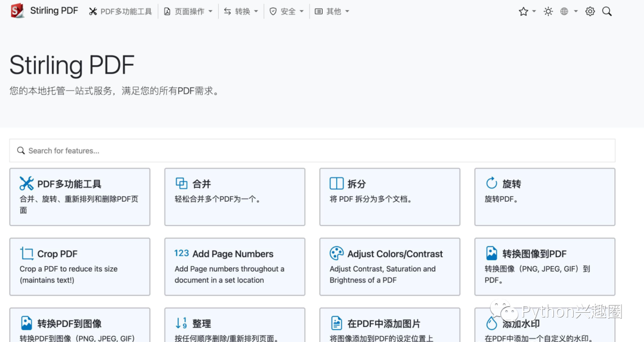Click text Adjust Contrast, Saturation and
The width and height of the screenshot is (644, 342).
pyautogui.click(x=382, y=269)
